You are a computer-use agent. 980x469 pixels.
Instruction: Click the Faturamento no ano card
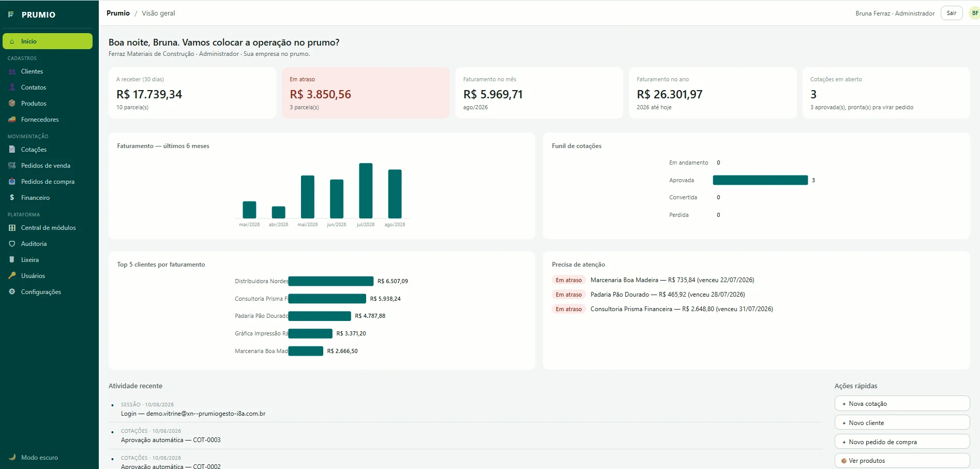[x=713, y=93]
